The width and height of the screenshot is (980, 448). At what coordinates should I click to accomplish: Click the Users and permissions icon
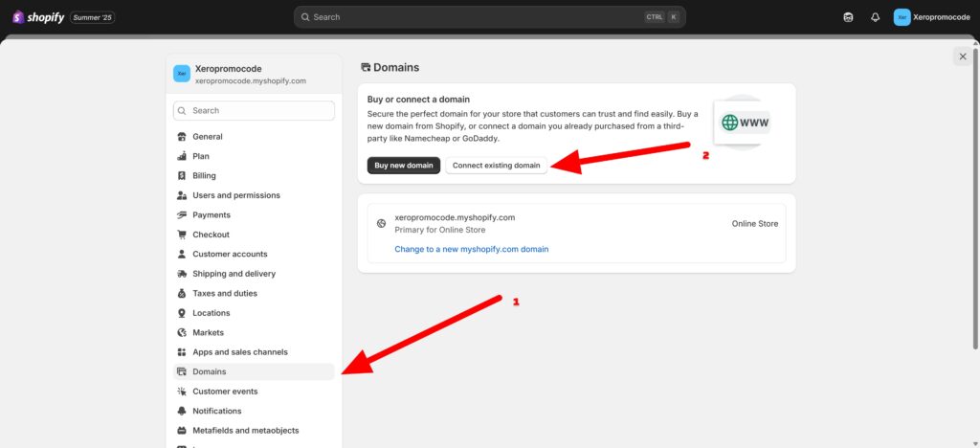point(182,195)
